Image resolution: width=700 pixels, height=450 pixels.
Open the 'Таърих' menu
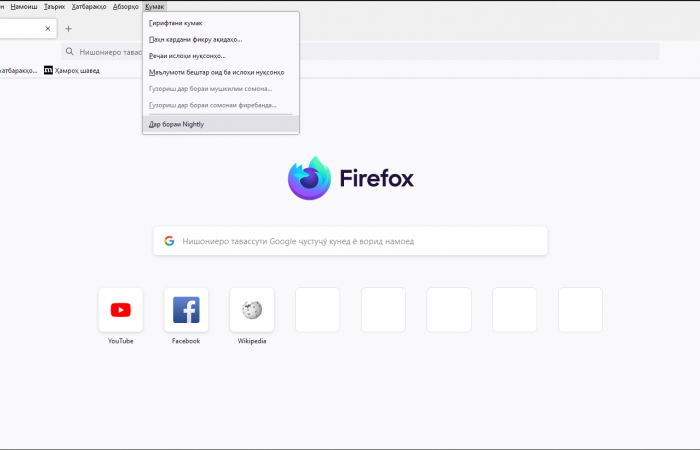pyautogui.click(x=54, y=7)
